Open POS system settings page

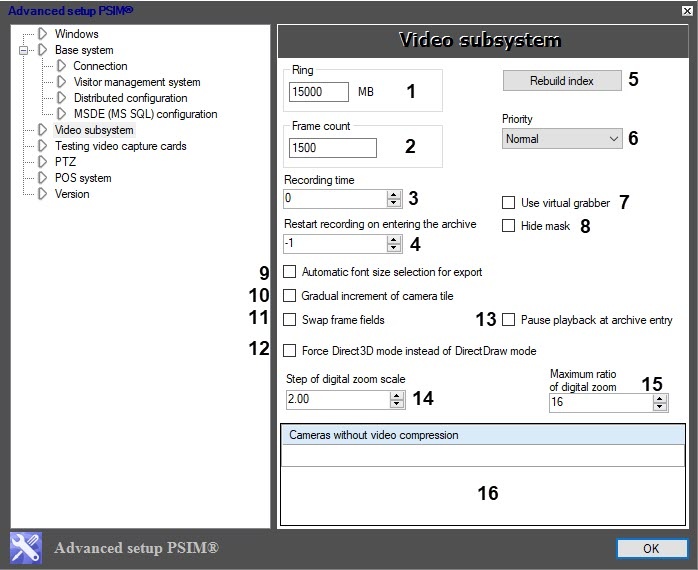83,178
